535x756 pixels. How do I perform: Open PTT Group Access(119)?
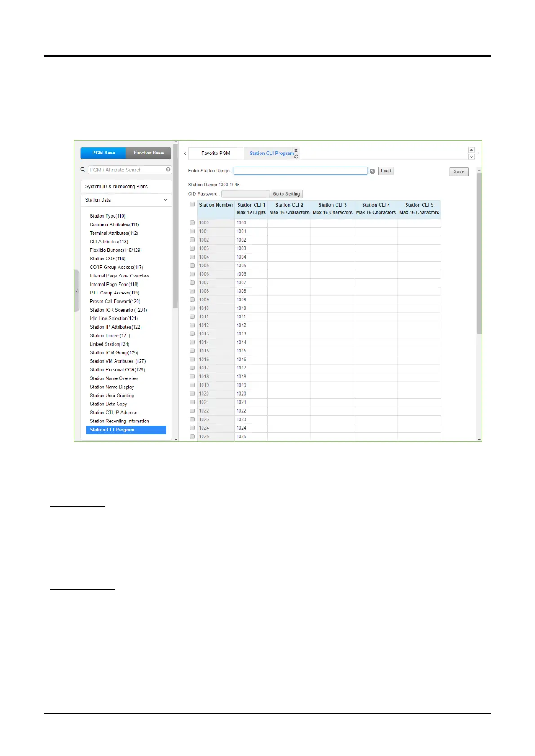(115, 293)
